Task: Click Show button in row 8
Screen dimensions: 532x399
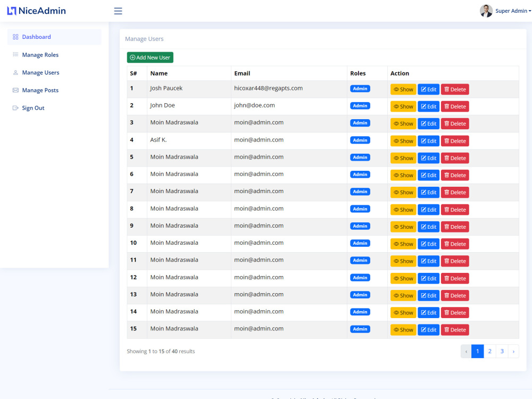Action: click(x=403, y=210)
